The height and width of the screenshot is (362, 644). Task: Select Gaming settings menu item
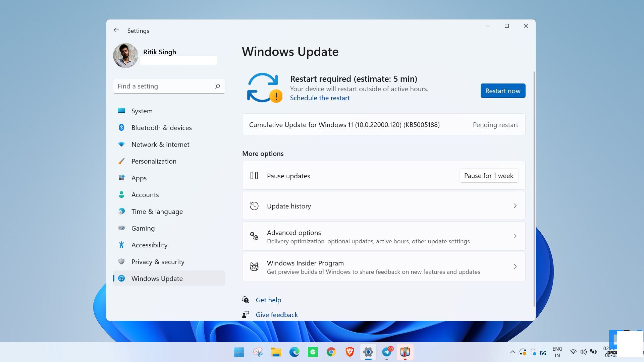click(x=143, y=228)
